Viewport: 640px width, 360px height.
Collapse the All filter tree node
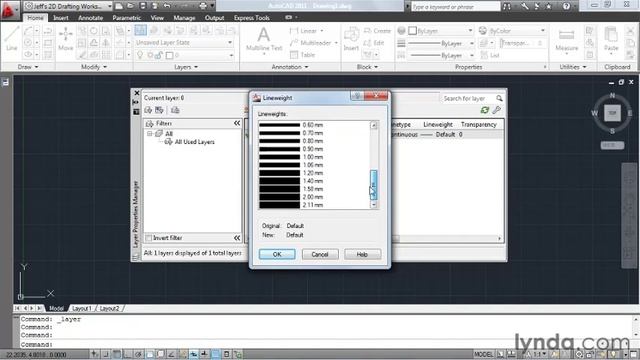tap(149, 134)
